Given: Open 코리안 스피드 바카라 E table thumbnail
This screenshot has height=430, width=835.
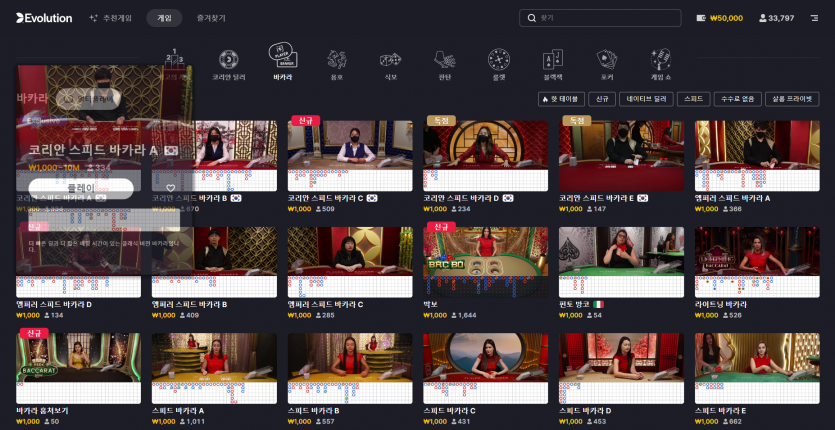Looking at the screenshot, I should 621,156.
